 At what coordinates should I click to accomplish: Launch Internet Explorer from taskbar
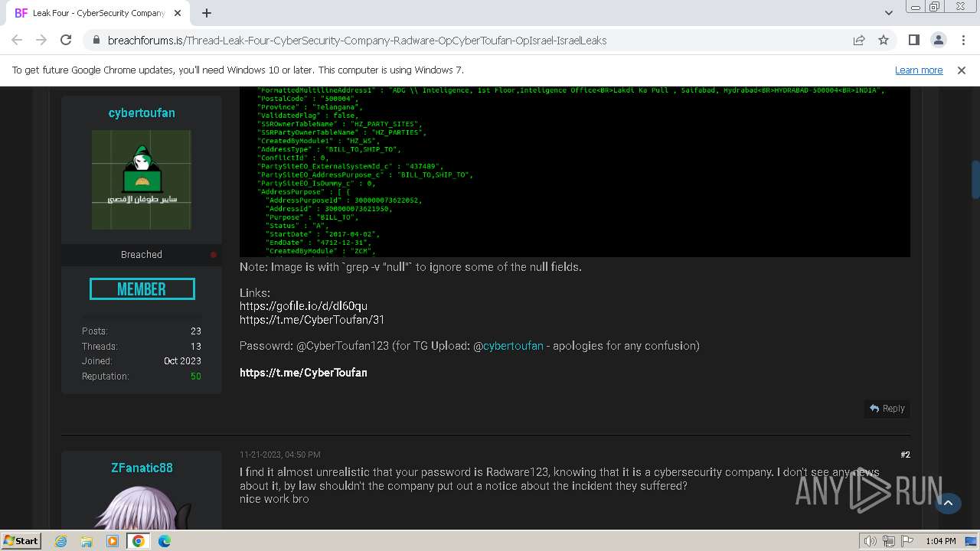click(x=60, y=541)
